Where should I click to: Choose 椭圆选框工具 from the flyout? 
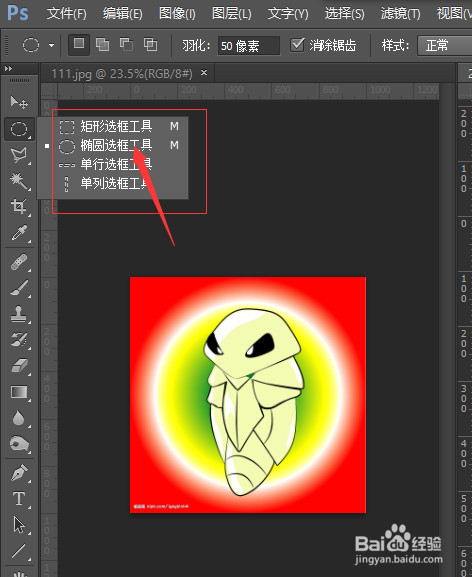point(113,145)
